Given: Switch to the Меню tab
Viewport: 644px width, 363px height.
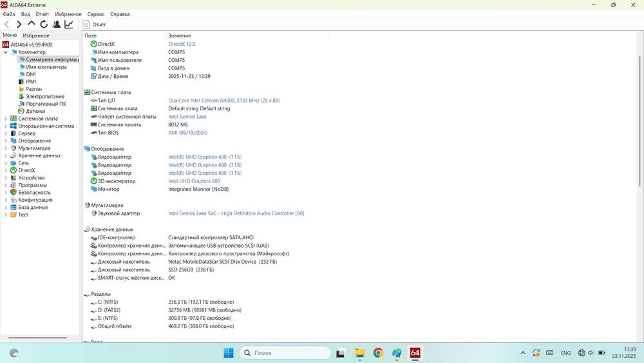Looking at the screenshot, I should 10,35.
